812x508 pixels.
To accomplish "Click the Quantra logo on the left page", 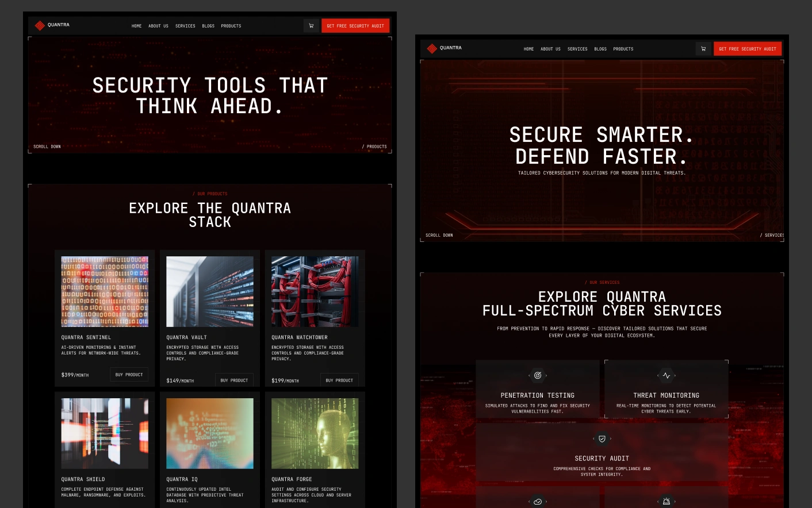I will [52, 25].
